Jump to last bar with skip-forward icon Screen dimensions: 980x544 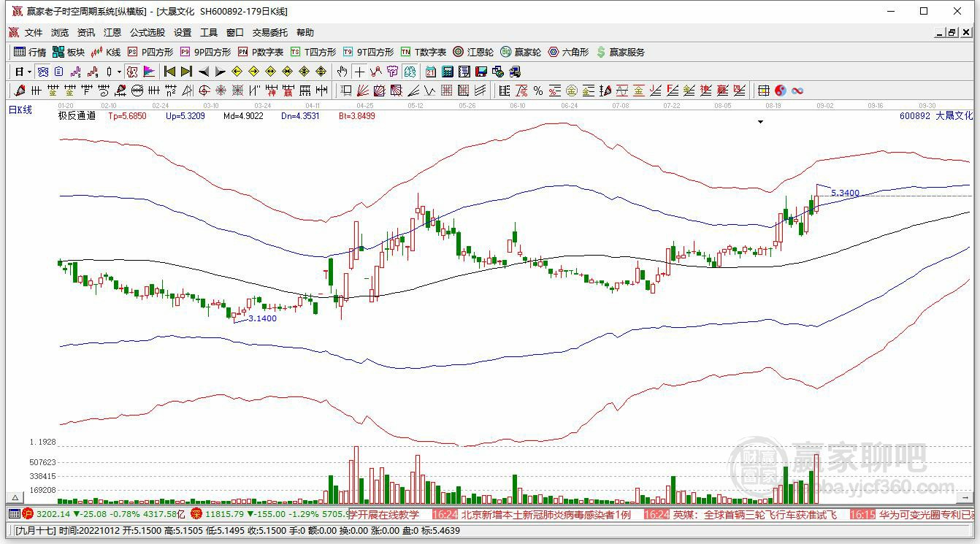187,72
